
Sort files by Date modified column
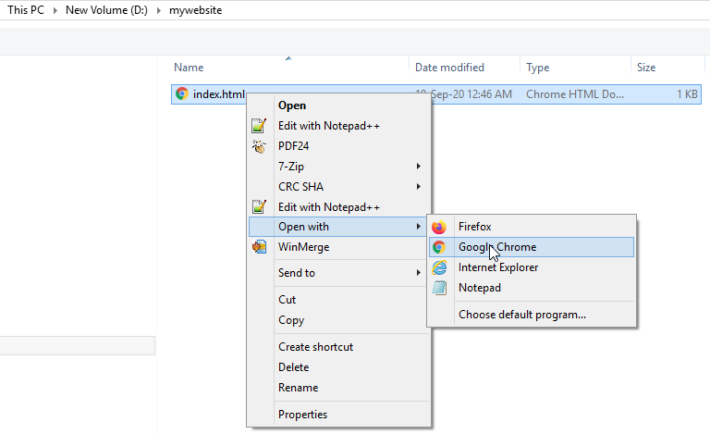450,68
